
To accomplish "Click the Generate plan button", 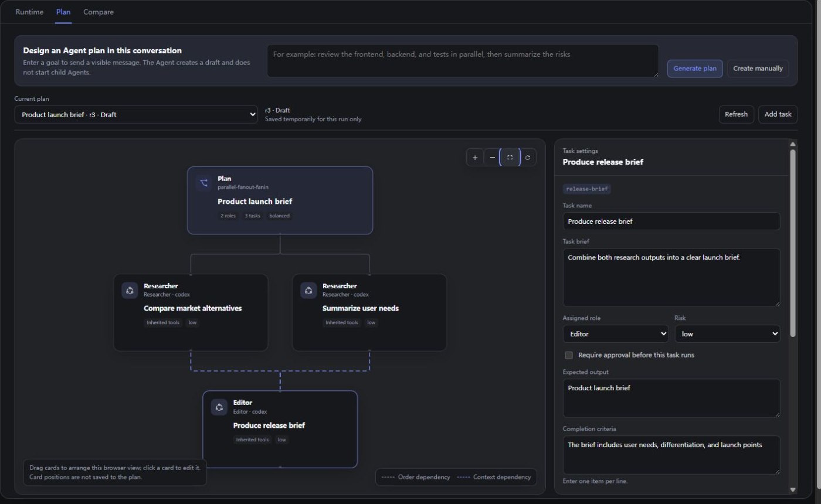I will pyautogui.click(x=695, y=69).
